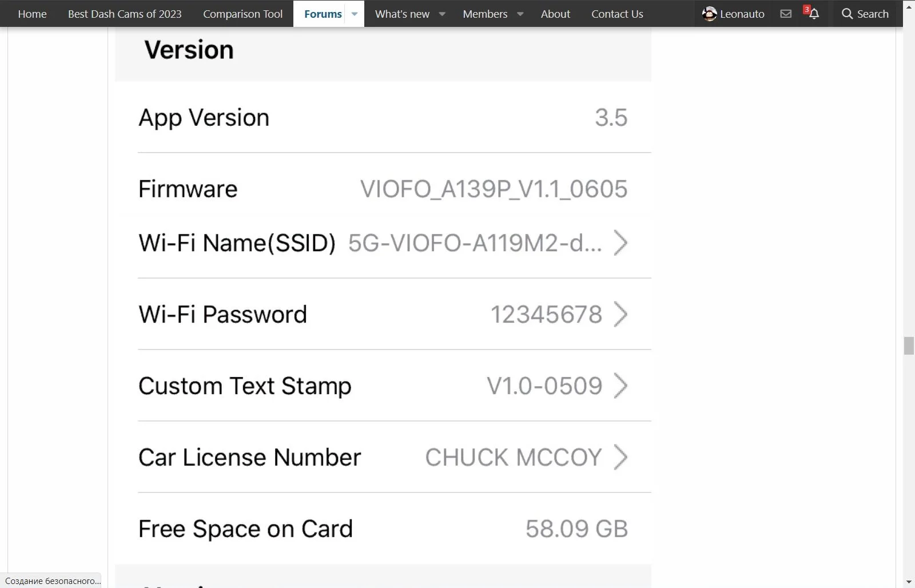Click the 58.09 GB free space value
This screenshot has width=915, height=588.
576,529
